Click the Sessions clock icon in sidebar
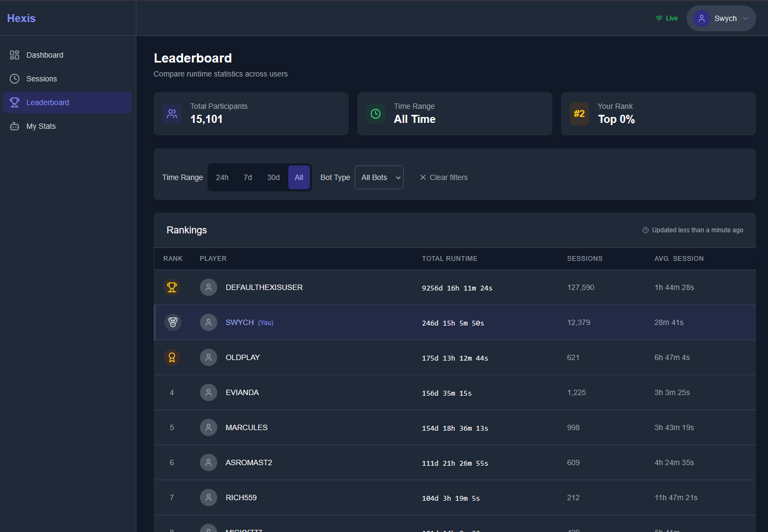Screen dimensions: 768x532 14,78
